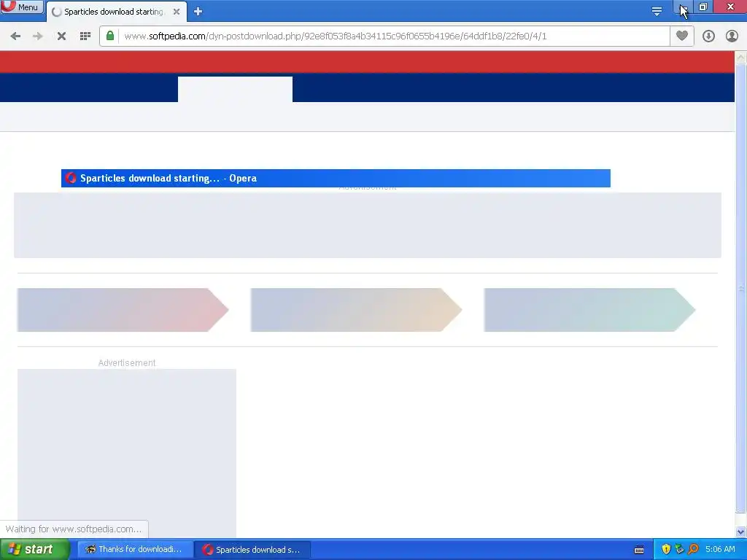
Task: Open the downloads icon in the toolbar
Action: 708,36
